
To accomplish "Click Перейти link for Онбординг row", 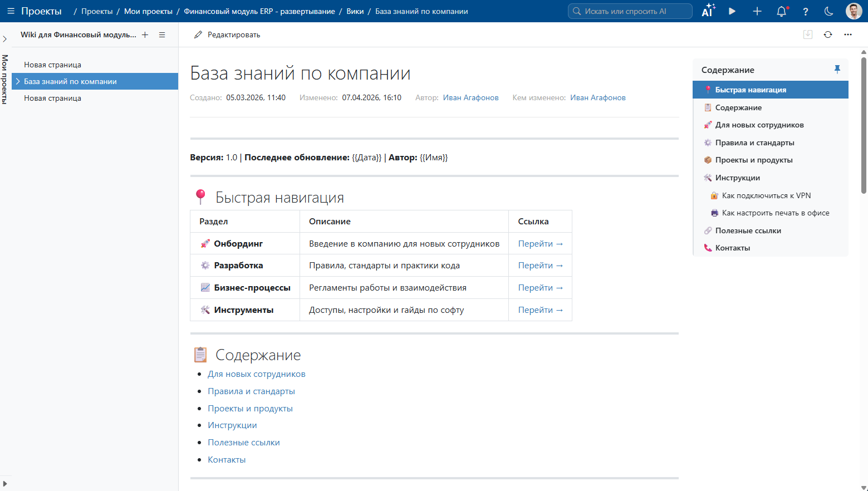I will (540, 244).
